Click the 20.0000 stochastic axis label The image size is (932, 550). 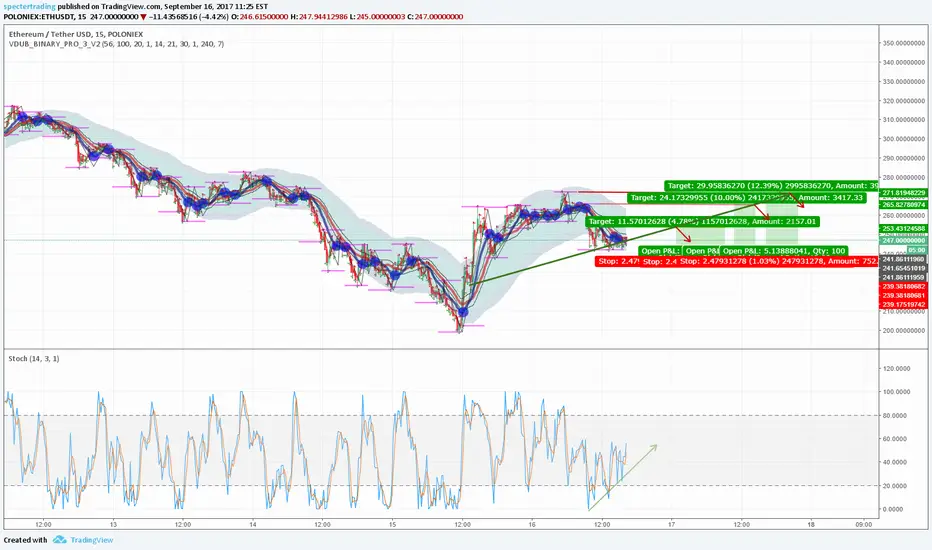(896, 486)
